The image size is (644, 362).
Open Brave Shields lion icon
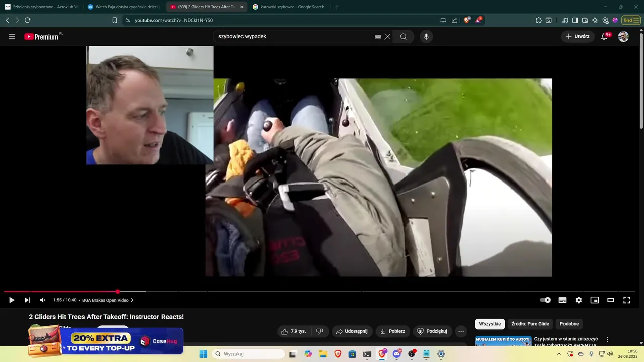467,20
